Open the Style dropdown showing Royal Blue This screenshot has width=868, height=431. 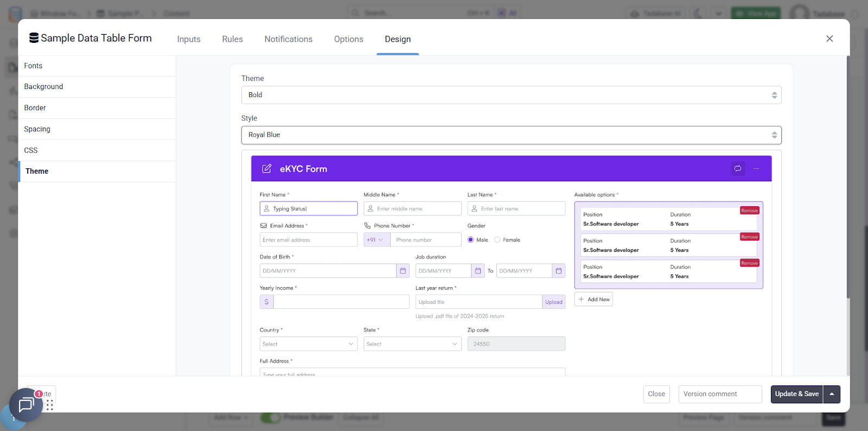(x=511, y=135)
